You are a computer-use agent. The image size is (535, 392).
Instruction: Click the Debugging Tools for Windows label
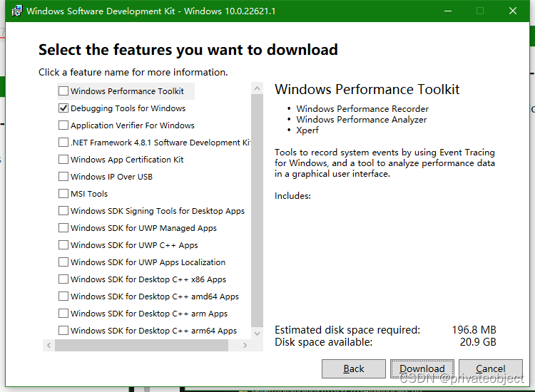[128, 108]
